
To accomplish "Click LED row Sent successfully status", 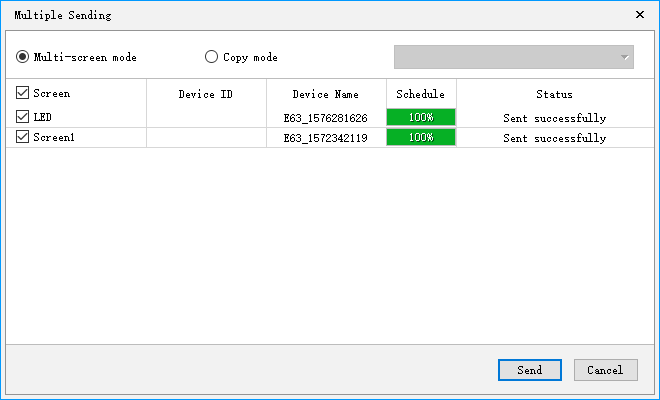I will (x=554, y=118).
